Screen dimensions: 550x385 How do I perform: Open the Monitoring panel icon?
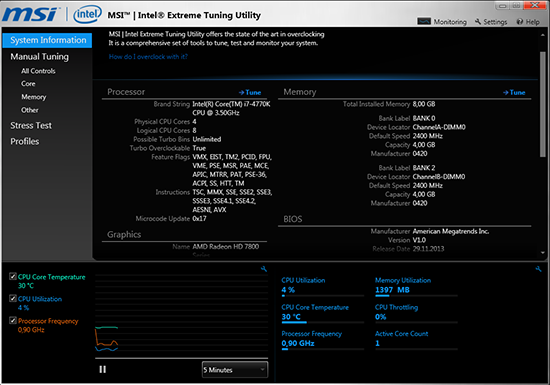click(424, 21)
